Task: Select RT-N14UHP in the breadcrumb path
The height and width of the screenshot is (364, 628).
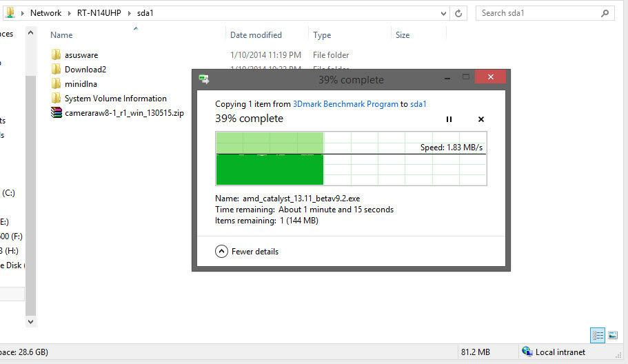Action: [99, 13]
